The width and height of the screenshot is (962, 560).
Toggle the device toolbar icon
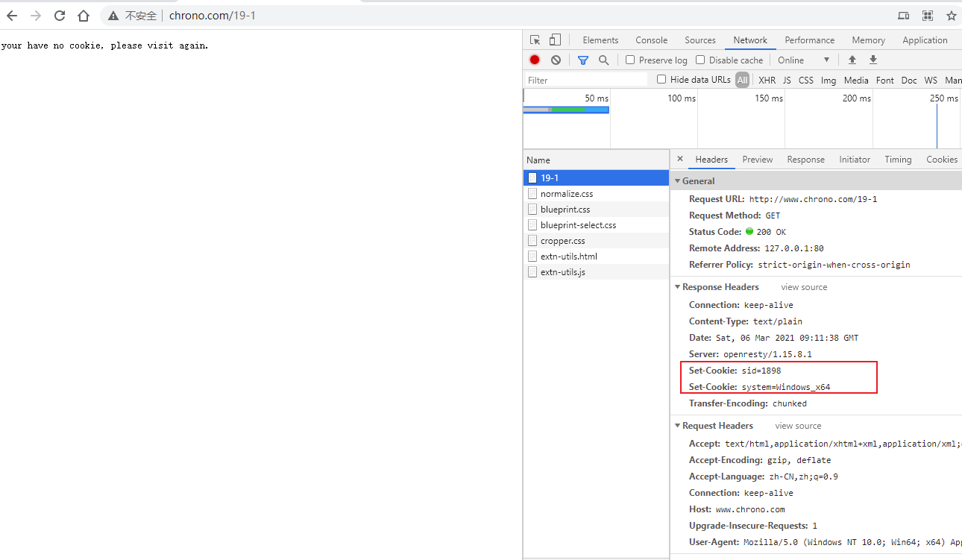coord(555,40)
